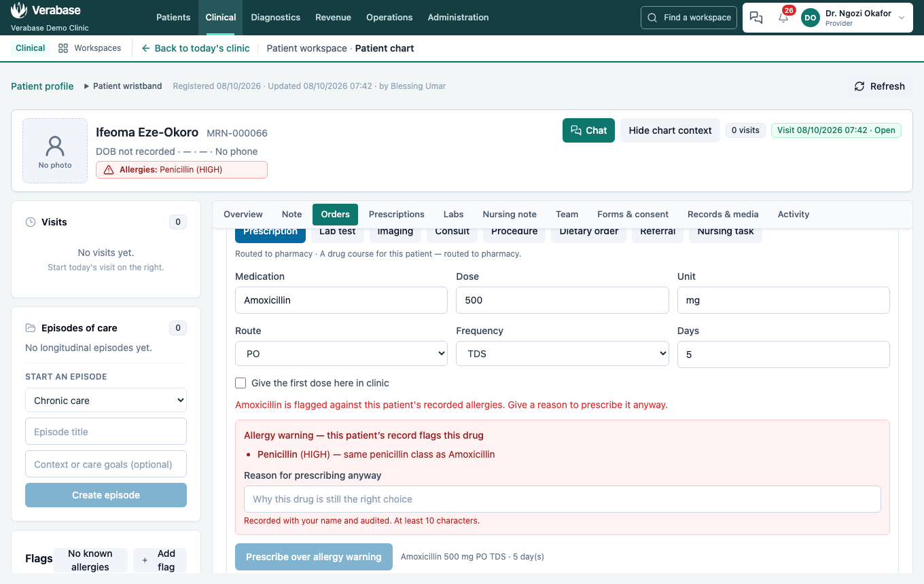Viewport: 924px width, 584px height.
Task: Select the Prescription order type
Action: pyautogui.click(x=270, y=234)
